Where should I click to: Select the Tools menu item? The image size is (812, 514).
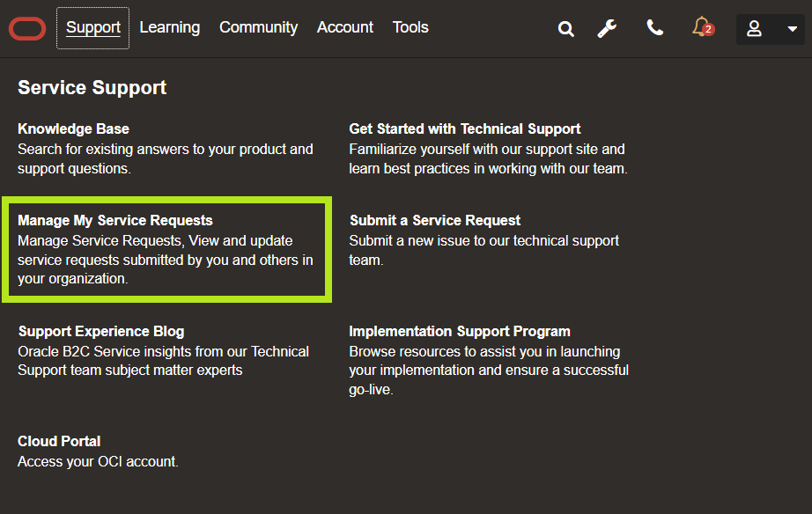(x=410, y=28)
